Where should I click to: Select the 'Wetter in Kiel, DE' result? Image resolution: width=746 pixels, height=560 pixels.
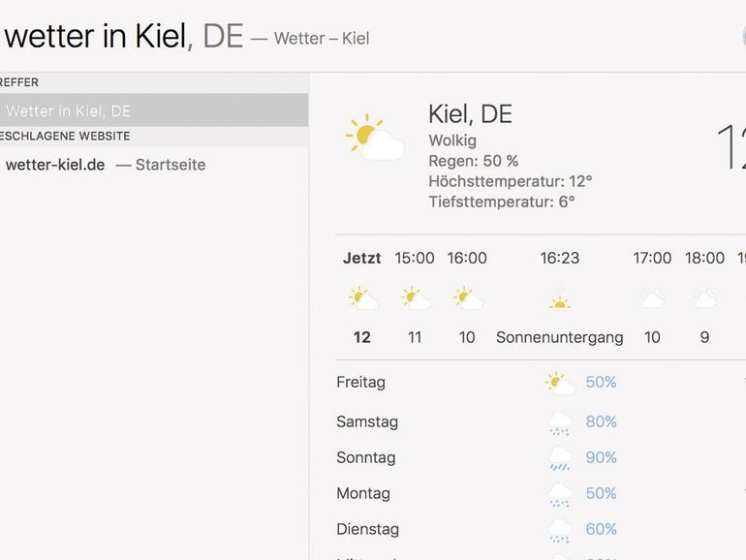click(x=68, y=110)
